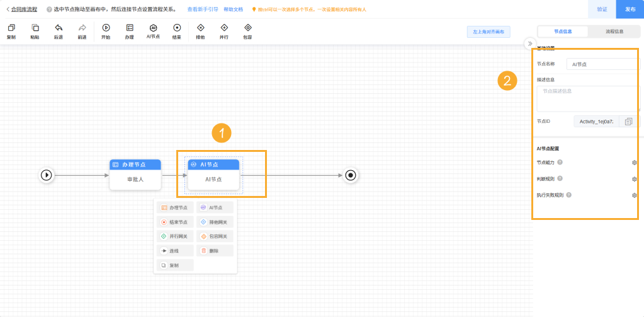The width and height of the screenshot is (644, 317).
Task: Go back via 合同库流程 arrow
Action: 8,9
